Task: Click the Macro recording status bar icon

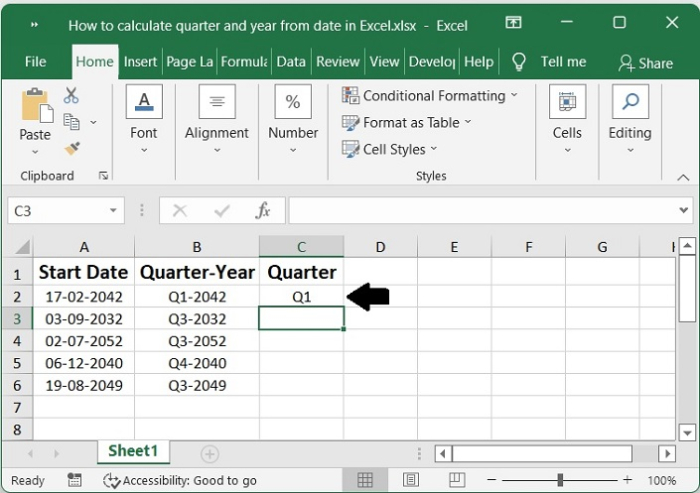Action: [x=74, y=480]
